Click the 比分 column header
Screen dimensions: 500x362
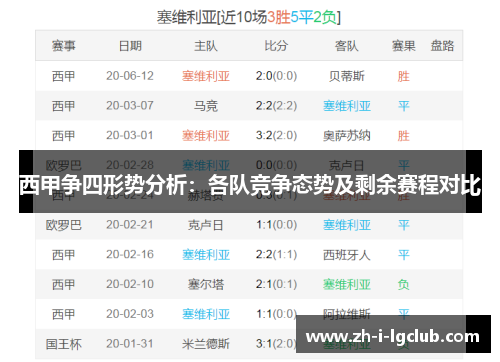[x=276, y=46]
